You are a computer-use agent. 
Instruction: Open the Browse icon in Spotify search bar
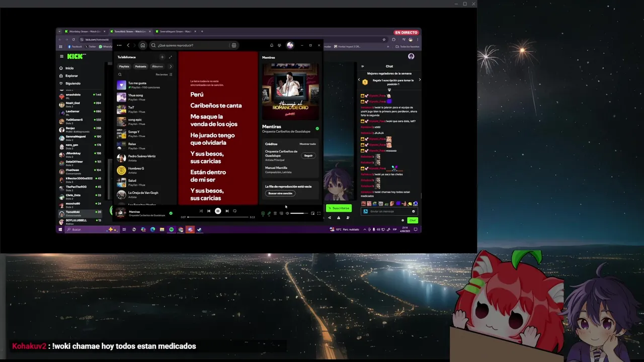pyautogui.click(x=234, y=45)
